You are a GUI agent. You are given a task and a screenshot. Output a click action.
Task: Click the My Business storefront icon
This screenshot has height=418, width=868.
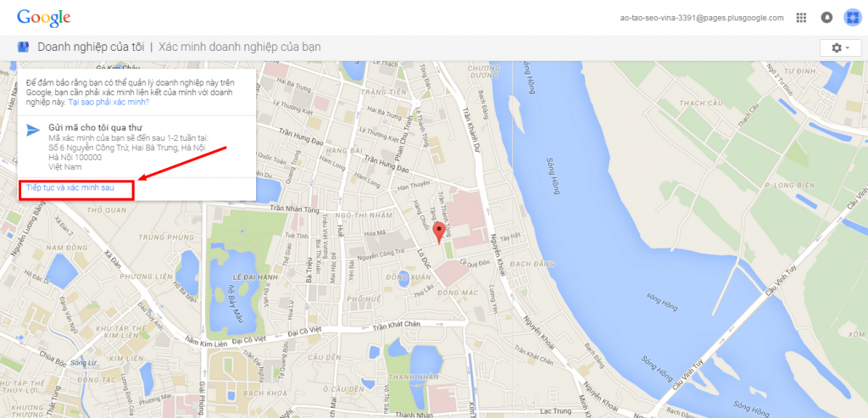[x=23, y=47]
